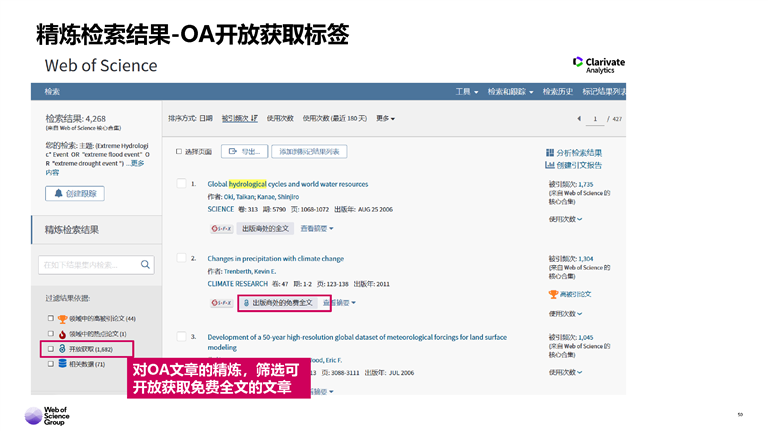Expand 查看摘要 for result 1
768x431 pixels.
click(x=317, y=229)
